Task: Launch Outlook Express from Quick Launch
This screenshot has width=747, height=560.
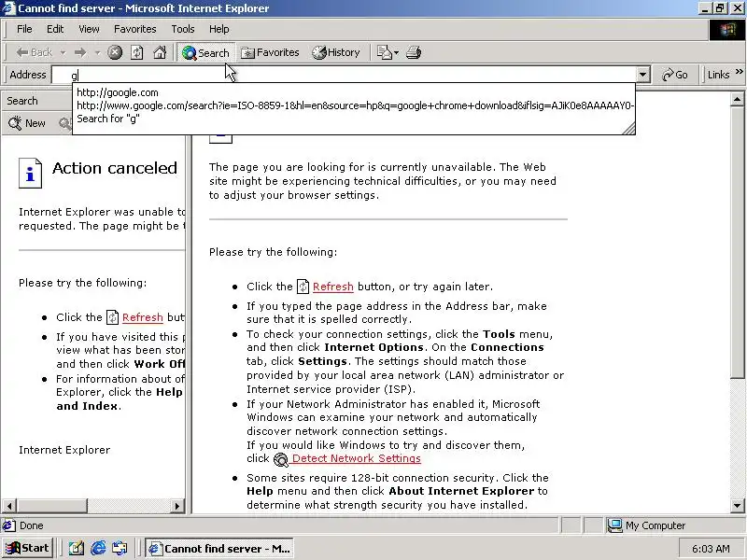Action: [x=120, y=548]
